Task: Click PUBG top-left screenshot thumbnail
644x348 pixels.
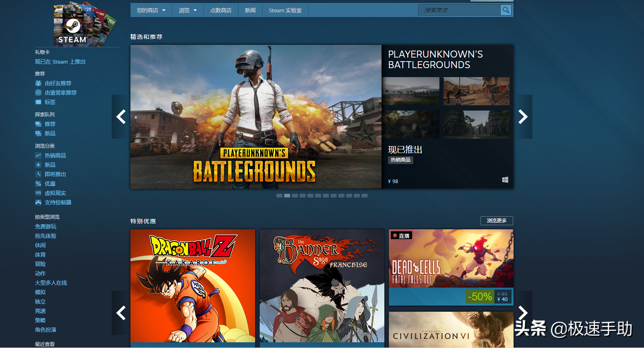Action: [x=410, y=91]
